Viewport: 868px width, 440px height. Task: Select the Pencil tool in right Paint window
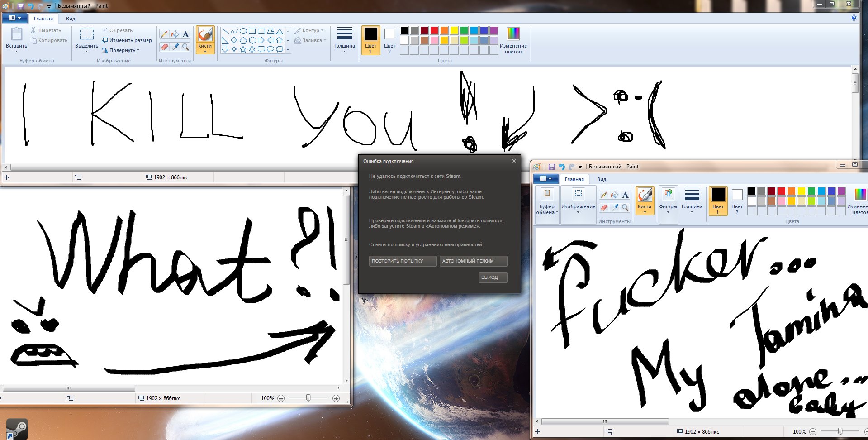(604, 195)
